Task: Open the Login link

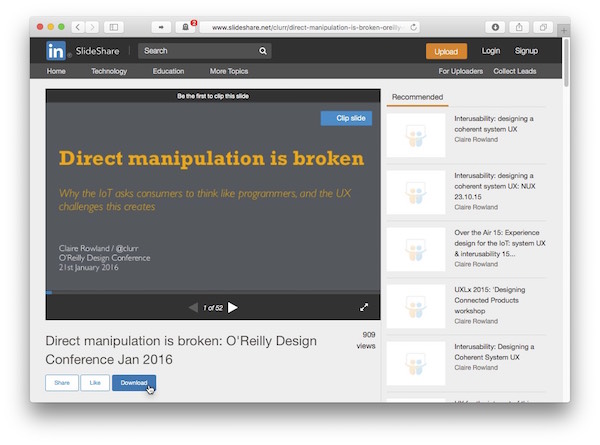Action: point(491,51)
